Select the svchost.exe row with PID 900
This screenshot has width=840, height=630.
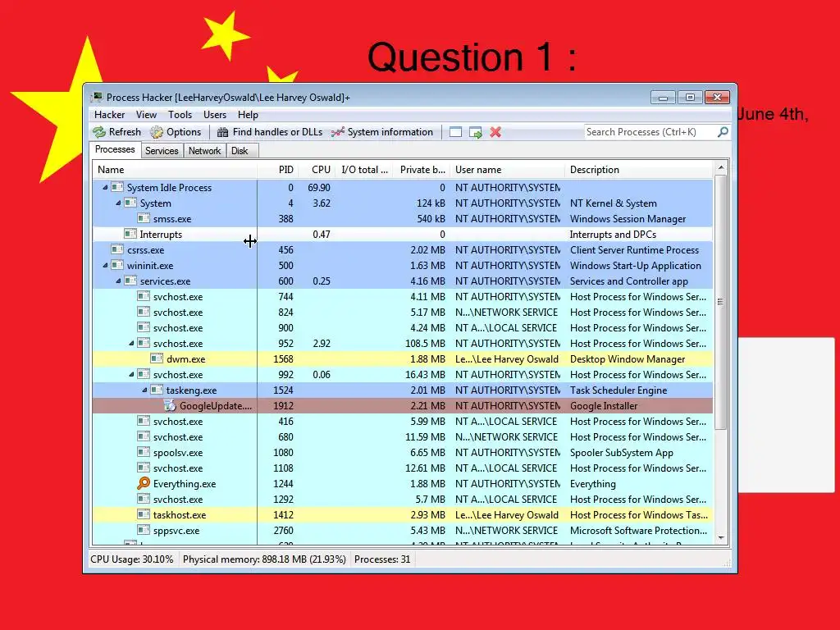(402, 328)
